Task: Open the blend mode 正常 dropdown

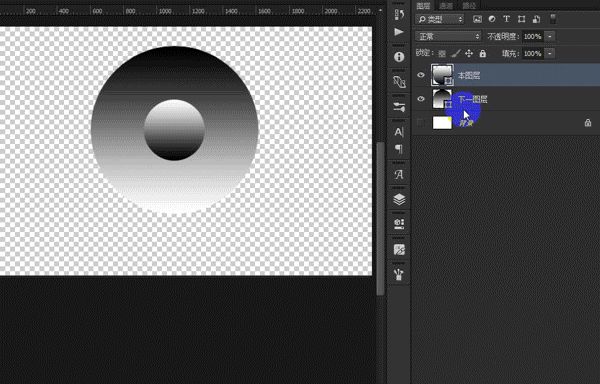Action: (448, 36)
